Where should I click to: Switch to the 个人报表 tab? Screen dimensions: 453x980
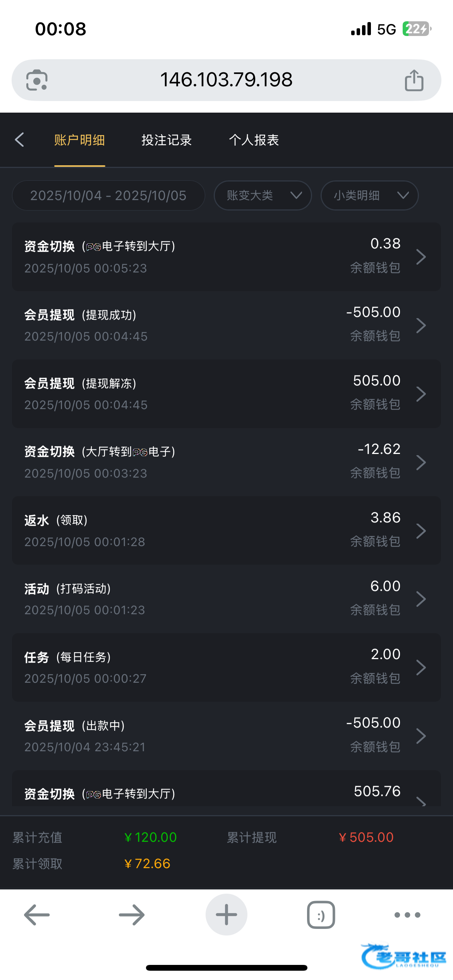tap(254, 140)
